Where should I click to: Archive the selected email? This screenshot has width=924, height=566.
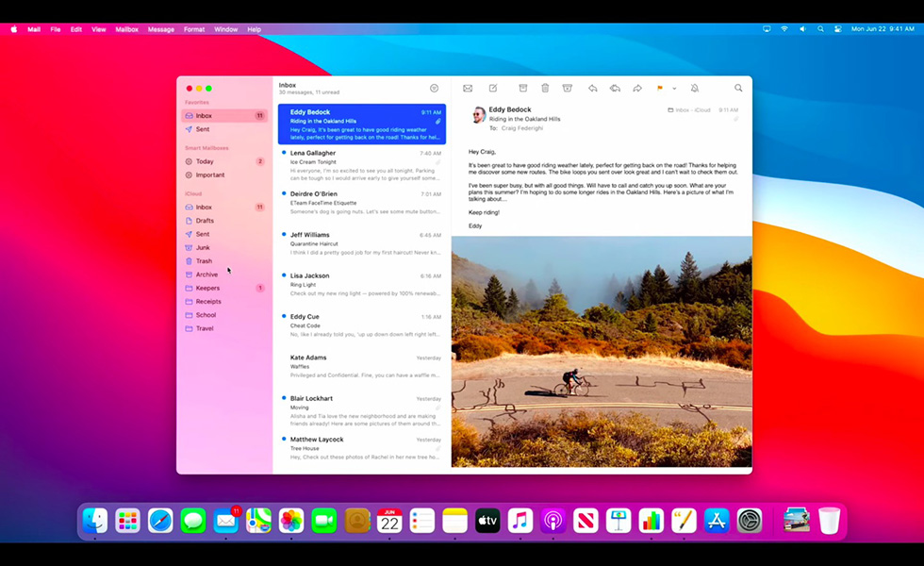(x=523, y=88)
